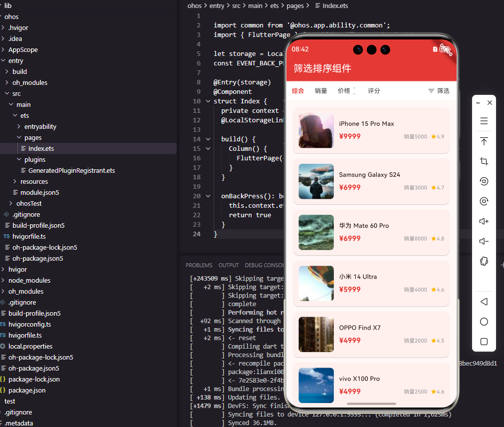Fold onBackPress block at line 20
Viewport: 504px width, 427px height.
(x=208, y=196)
